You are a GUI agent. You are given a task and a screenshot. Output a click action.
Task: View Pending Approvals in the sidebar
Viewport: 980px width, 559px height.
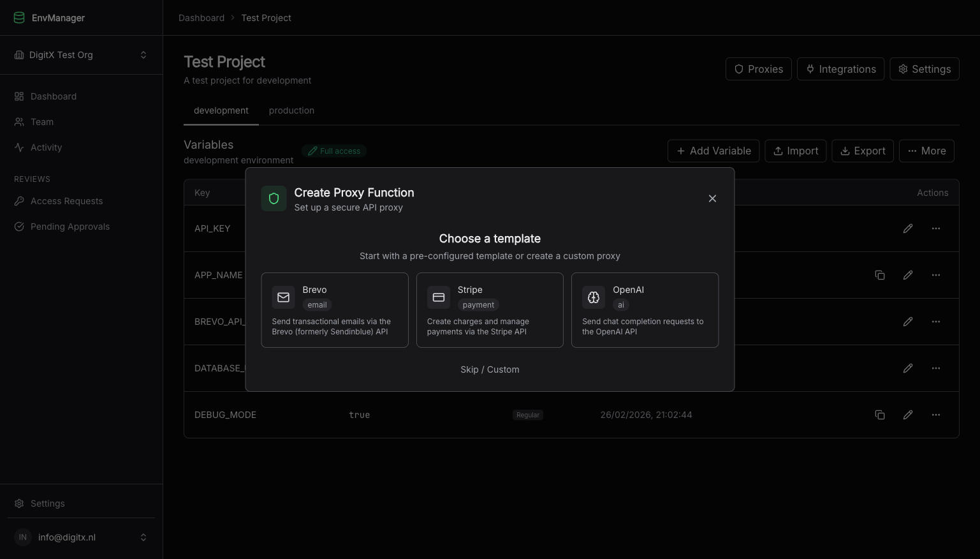point(82,227)
